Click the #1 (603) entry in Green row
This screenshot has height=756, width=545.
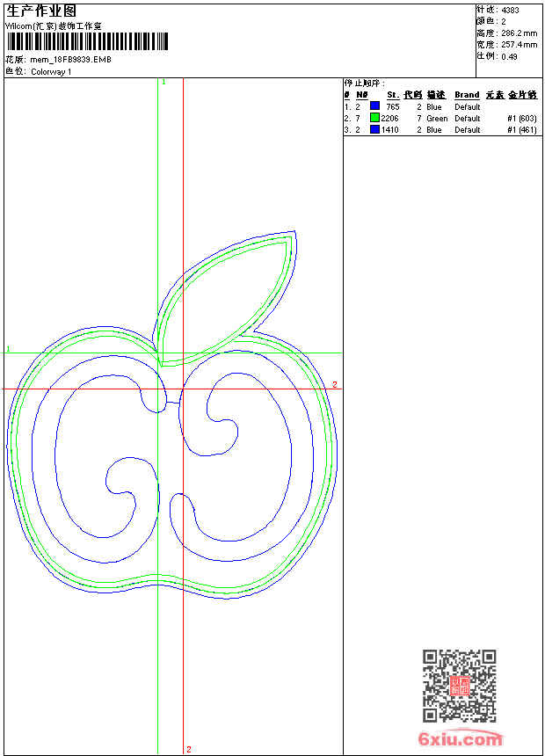(522, 118)
